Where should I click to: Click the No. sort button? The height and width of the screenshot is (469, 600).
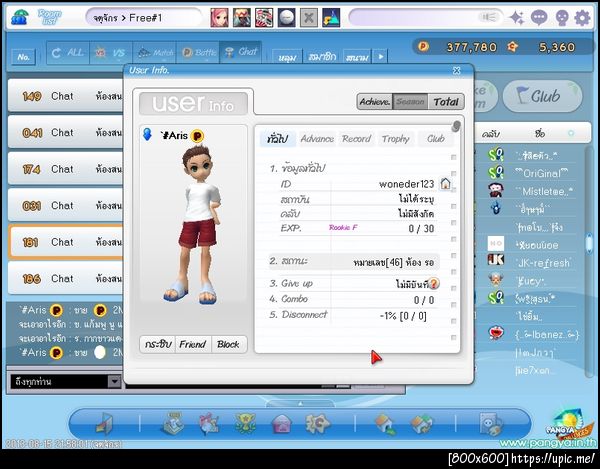click(24, 57)
